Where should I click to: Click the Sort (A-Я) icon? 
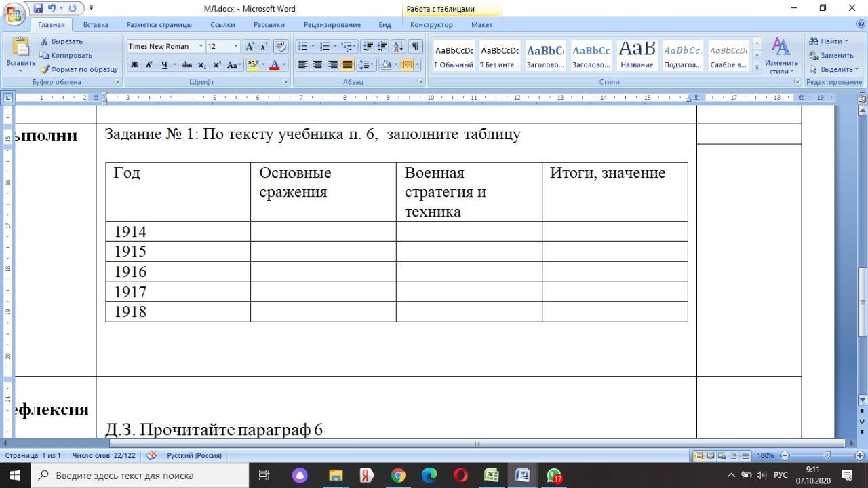(x=398, y=46)
